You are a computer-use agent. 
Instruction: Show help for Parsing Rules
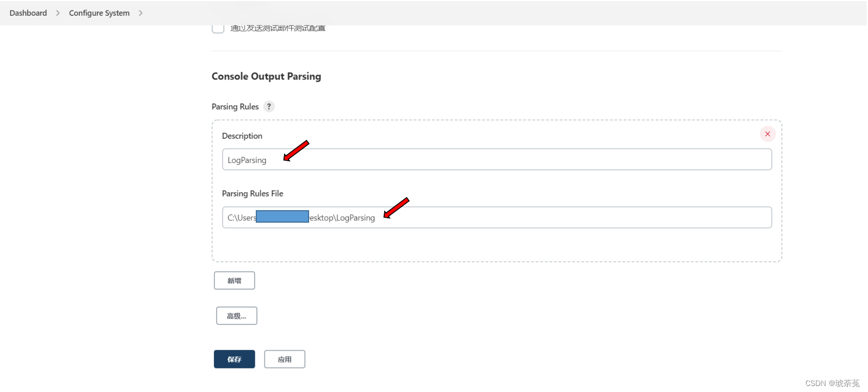(269, 107)
